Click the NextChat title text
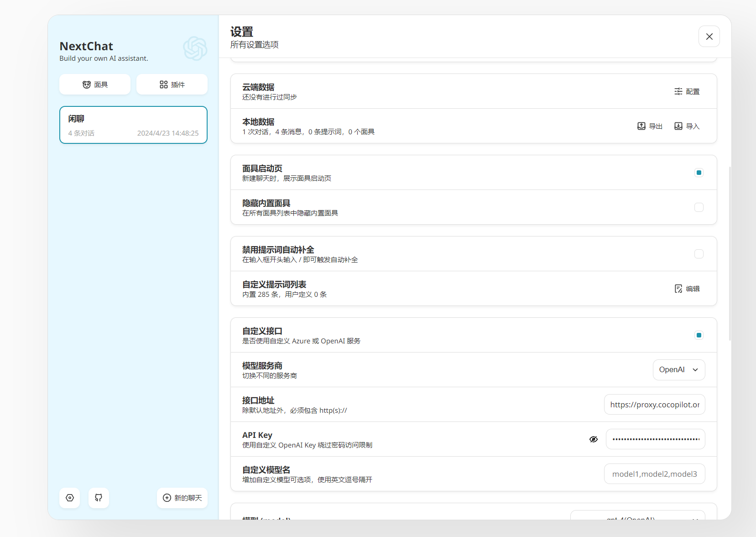 point(86,46)
